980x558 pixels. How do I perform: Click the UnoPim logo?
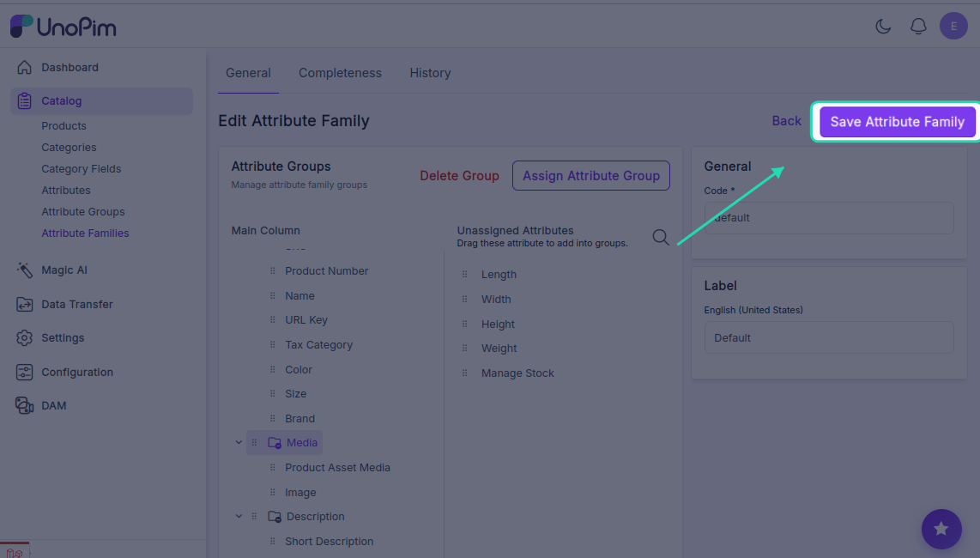point(64,27)
